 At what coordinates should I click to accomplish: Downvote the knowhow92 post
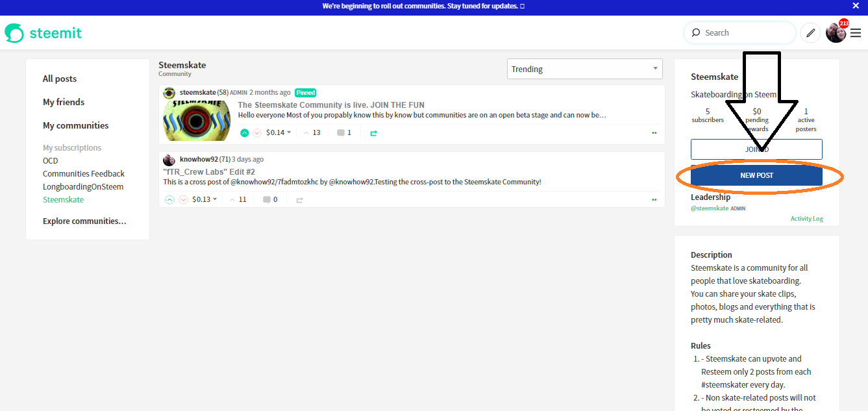pyautogui.click(x=183, y=200)
